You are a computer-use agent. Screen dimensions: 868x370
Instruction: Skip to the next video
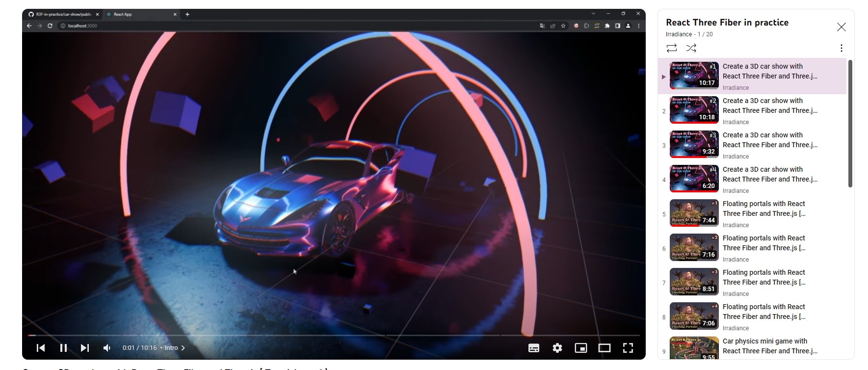[85, 348]
